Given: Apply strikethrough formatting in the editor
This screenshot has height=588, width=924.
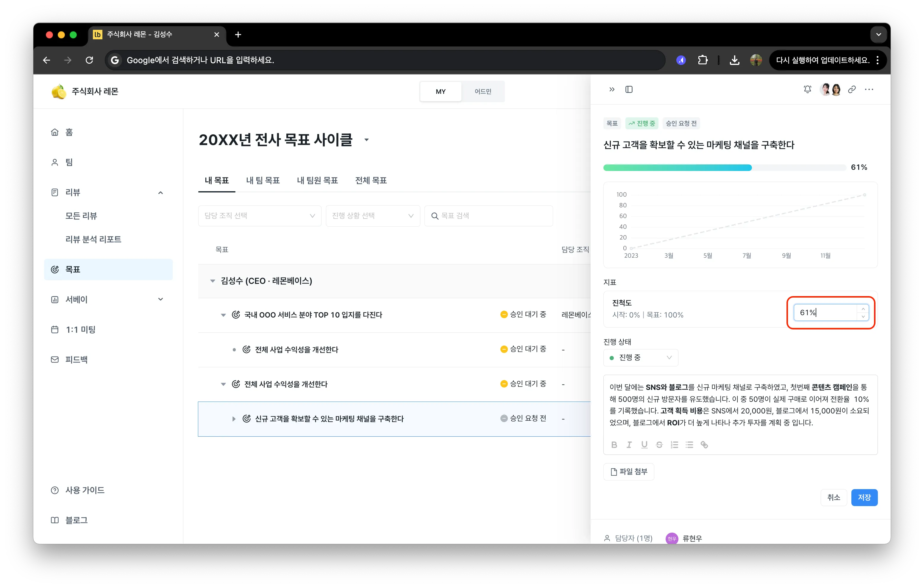Looking at the screenshot, I should tap(659, 445).
